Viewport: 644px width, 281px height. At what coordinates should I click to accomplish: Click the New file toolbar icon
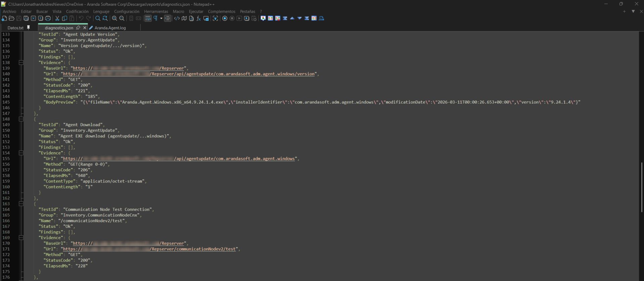(x=4, y=18)
